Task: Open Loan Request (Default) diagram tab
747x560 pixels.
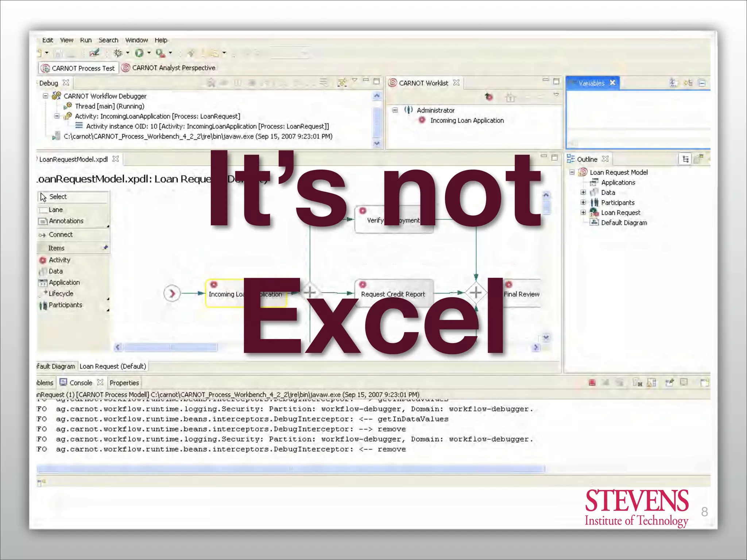Action: 113,366
